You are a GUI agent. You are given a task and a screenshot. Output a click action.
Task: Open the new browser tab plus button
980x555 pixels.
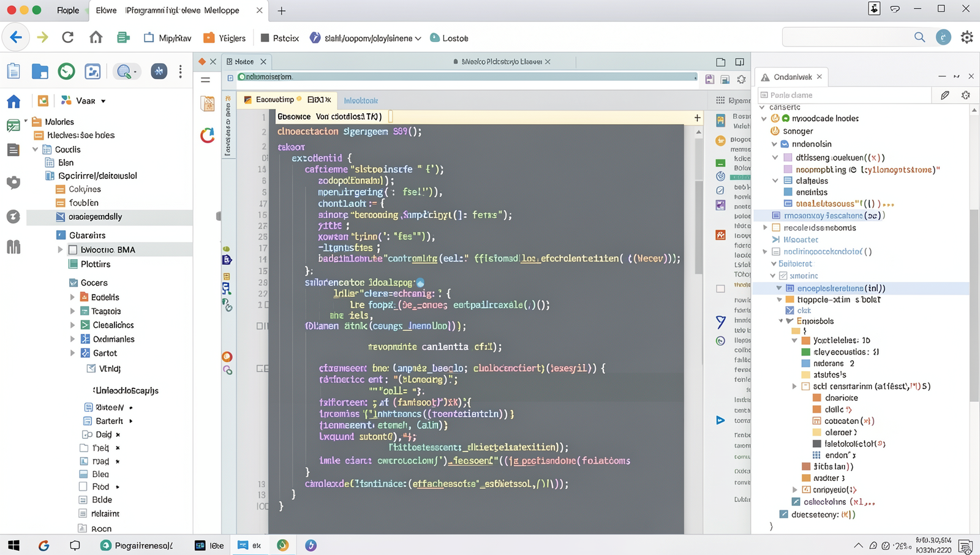(x=282, y=10)
